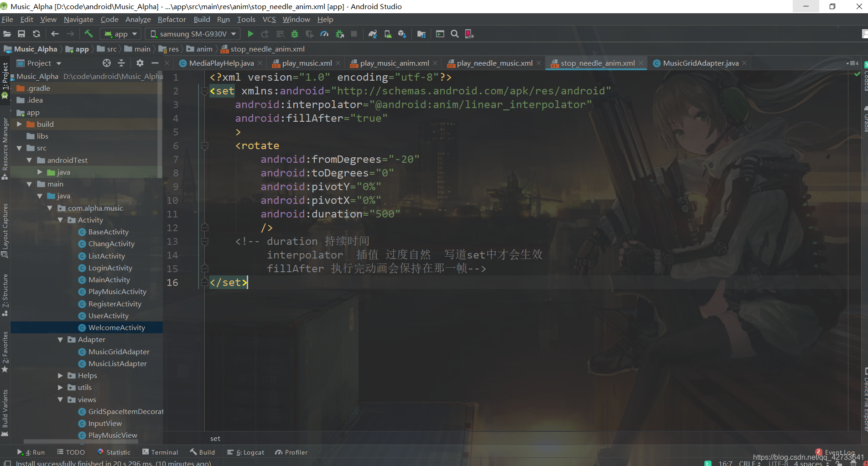Click the anim breadcrumb in navigation bar

pyautogui.click(x=199, y=49)
